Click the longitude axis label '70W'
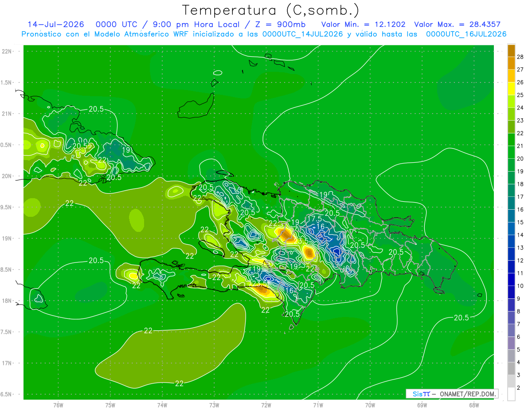532x411 pixels. pyautogui.click(x=370, y=406)
